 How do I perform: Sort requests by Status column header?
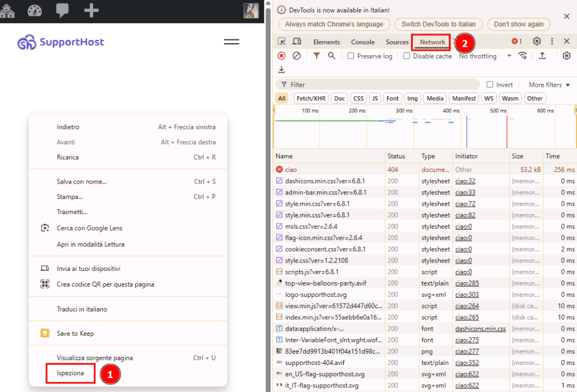401,156
